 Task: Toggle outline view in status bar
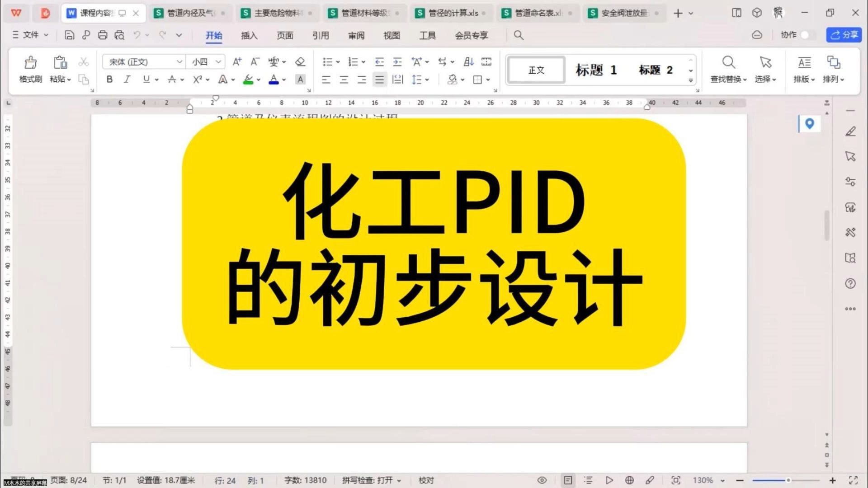point(588,480)
